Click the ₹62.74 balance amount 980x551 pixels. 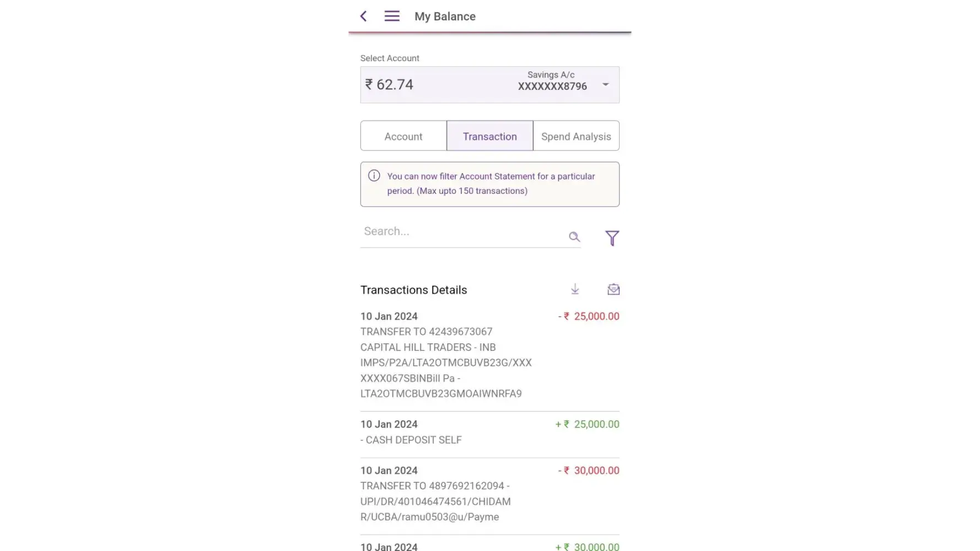click(390, 85)
